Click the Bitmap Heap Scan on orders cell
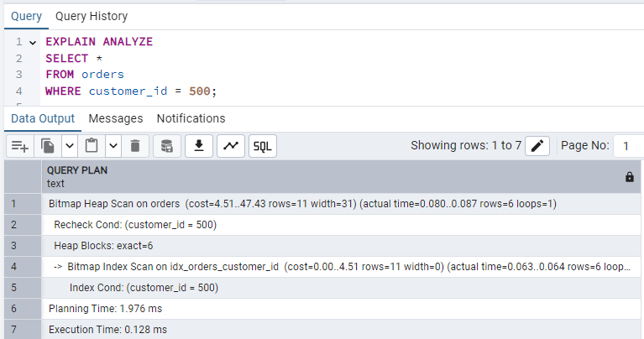This screenshot has height=339, width=644. coord(341,204)
